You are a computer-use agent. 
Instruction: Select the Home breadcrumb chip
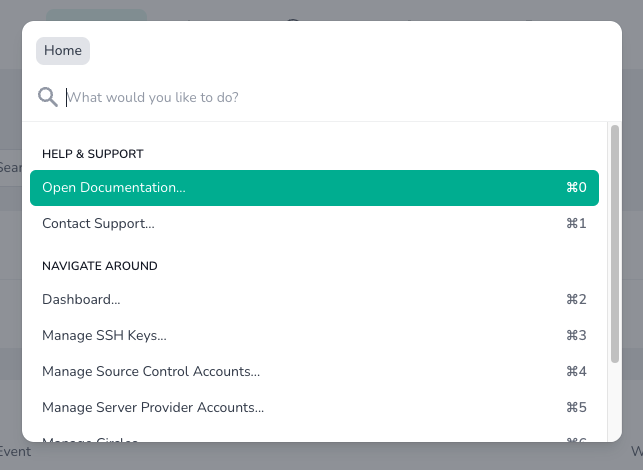63,51
